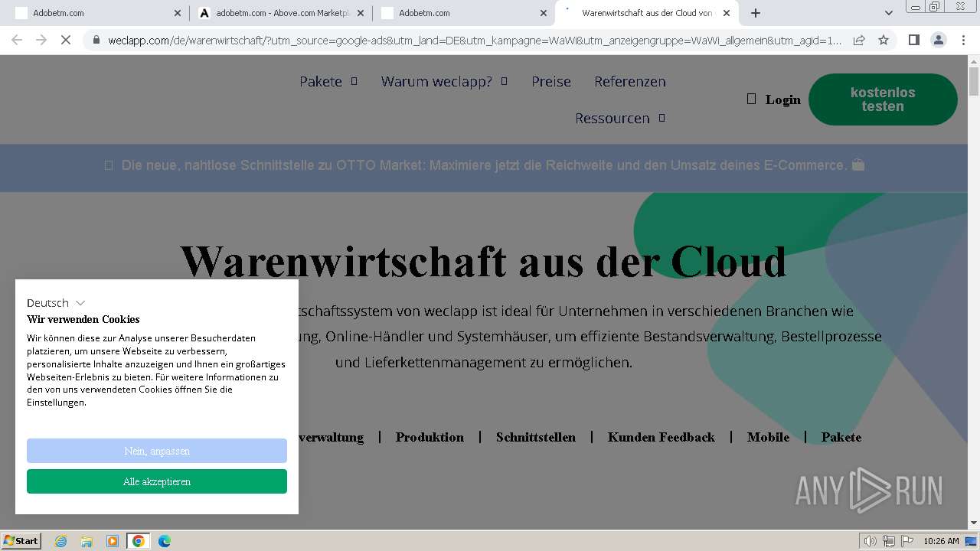Click Nein, anpassen cookie button
This screenshot has width=980, height=551.
[157, 451]
